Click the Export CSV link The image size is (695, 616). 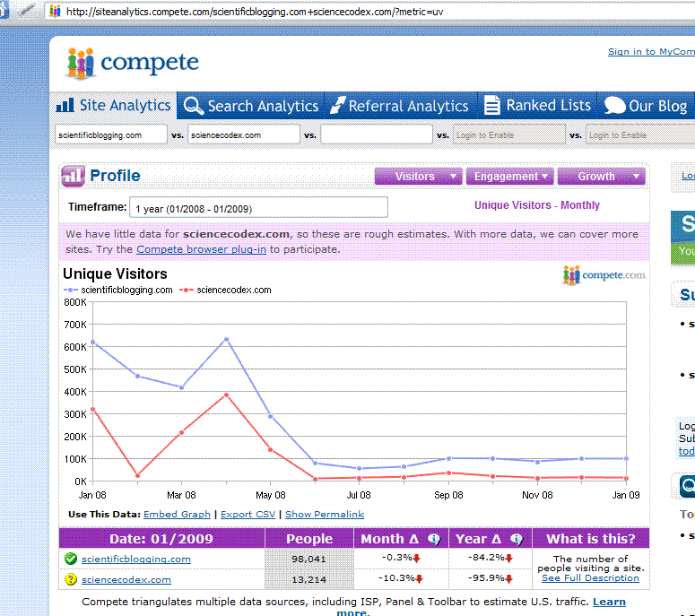pyautogui.click(x=248, y=514)
